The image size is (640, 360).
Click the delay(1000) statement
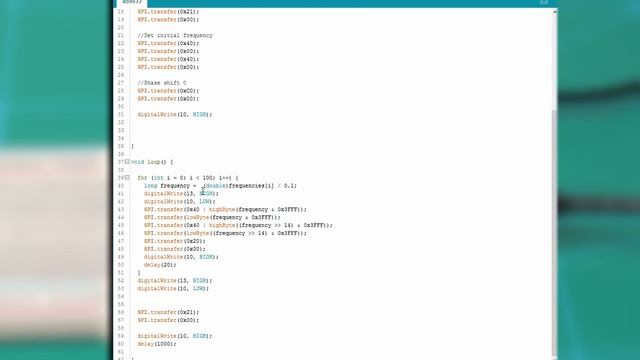157,344
